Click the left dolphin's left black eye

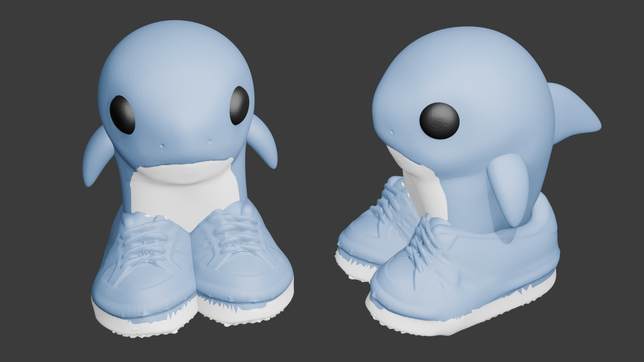click(122, 115)
